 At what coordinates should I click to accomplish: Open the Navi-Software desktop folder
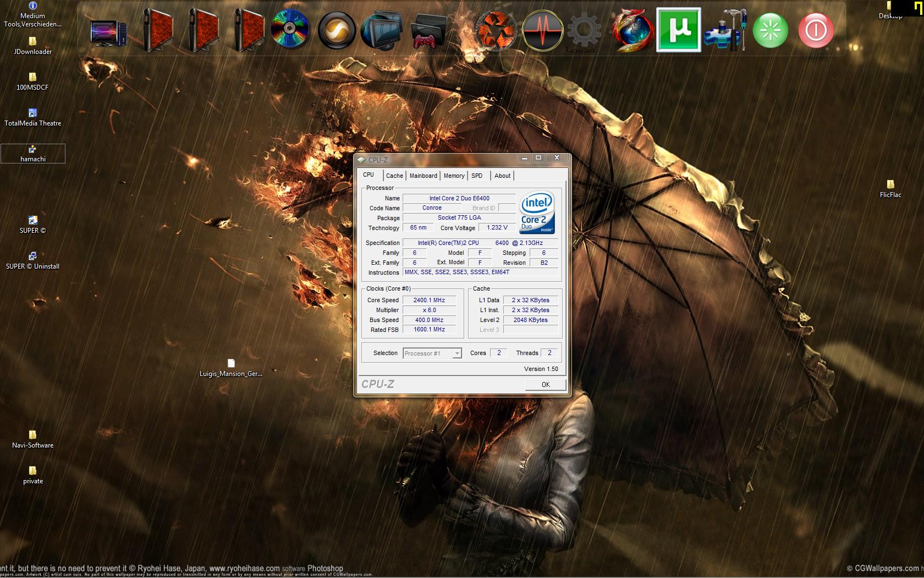coord(32,439)
